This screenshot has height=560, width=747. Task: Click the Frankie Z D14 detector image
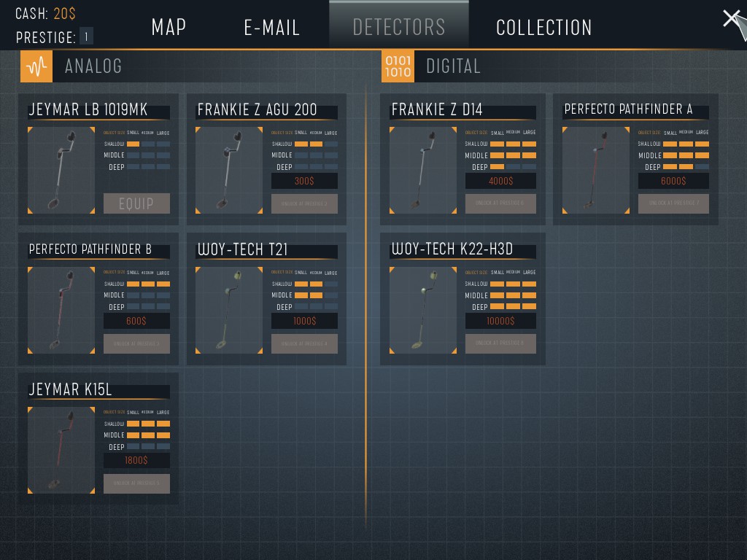[423, 171]
